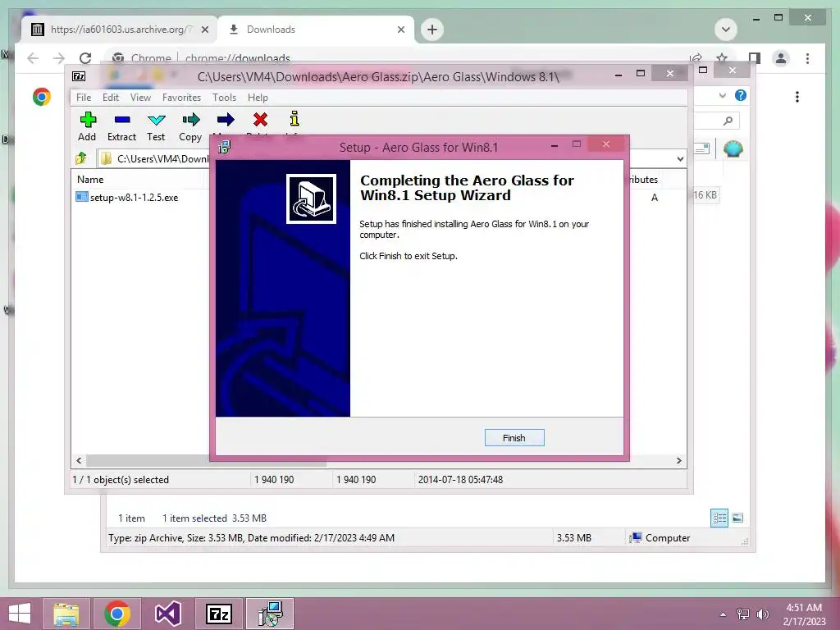Click the Explorer search magnifier icon

pos(728,121)
